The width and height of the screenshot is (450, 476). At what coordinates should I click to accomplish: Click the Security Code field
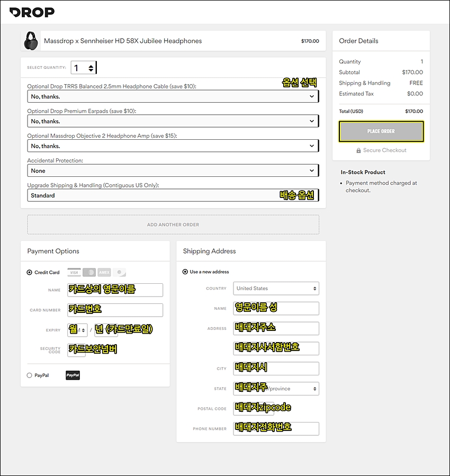coord(76,350)
